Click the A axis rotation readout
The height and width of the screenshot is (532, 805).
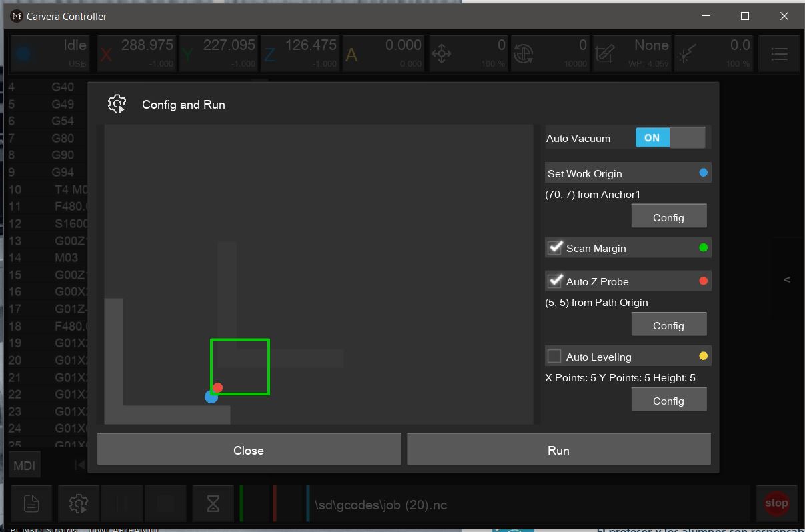(383, 53)
